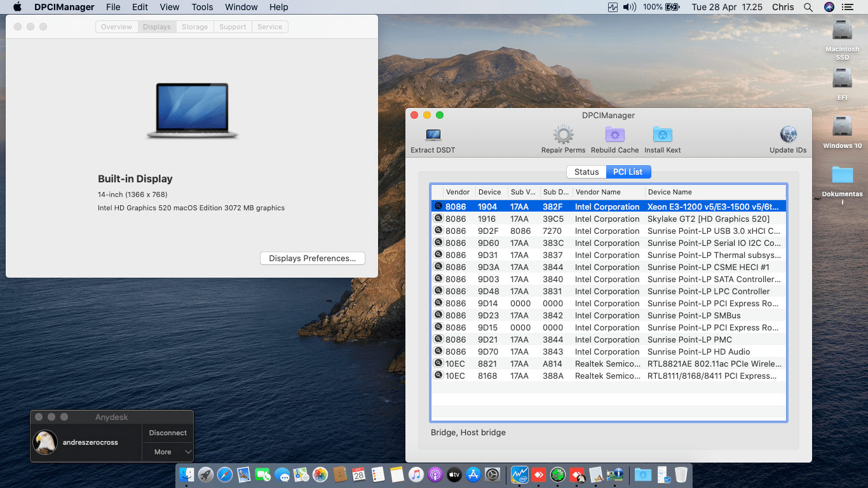Viewport: 868px width, 488px height.
Task: Open Photos app in the Dock
Action: [x=320, y=475]
